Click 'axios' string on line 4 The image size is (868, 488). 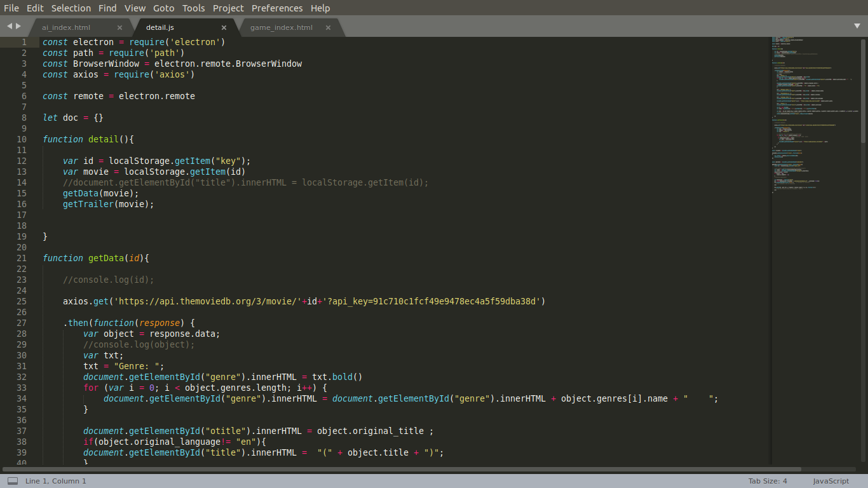pyautogui.click(x=172, y=74)
